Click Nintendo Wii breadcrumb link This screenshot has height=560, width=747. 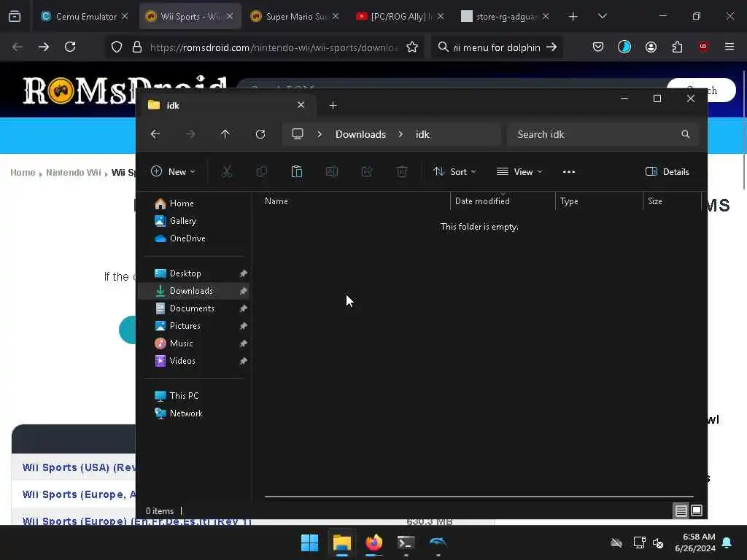[x=74, y=172]
